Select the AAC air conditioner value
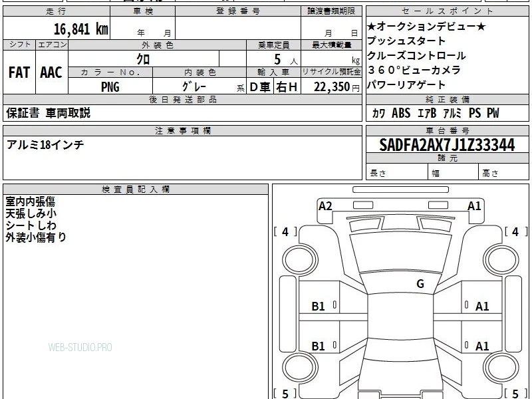Screen dimensions: 532x399 (x=51, y=72)
